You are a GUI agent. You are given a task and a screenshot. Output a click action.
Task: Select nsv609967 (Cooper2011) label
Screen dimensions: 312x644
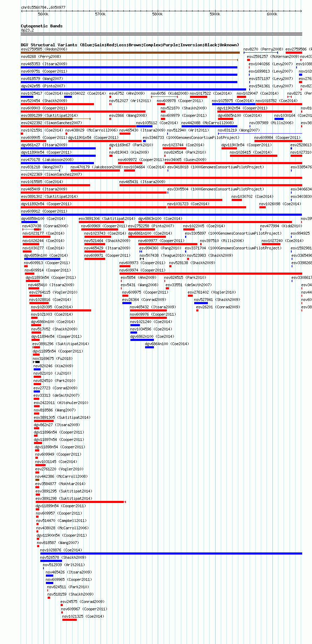pyautogui.click(x=84, y=609)
